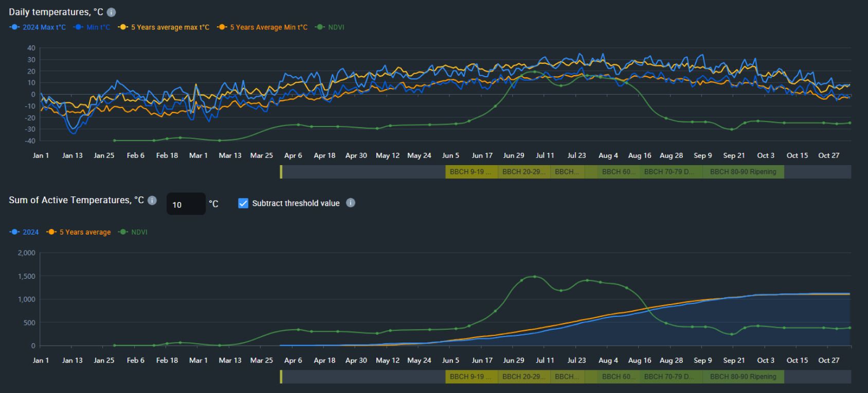
Task: Open info icon beside Sum of Active Temperatures
Action: [x=152, y=200]
